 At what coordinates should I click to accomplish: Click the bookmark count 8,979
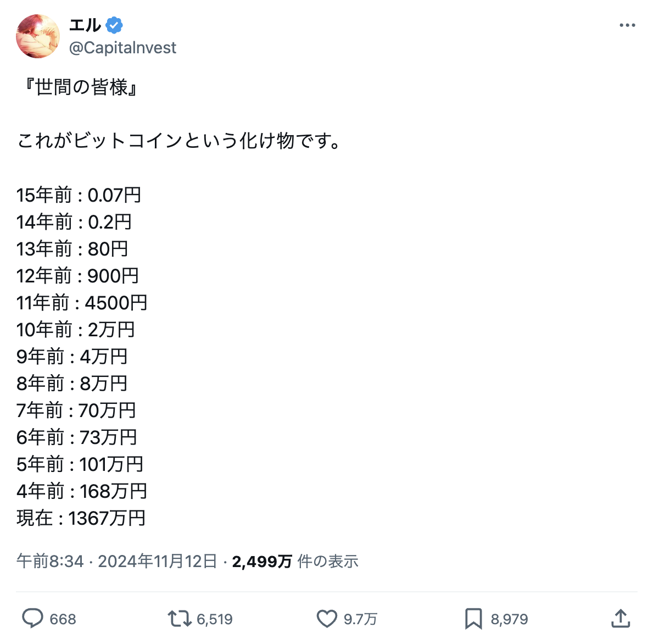[507, 619]
